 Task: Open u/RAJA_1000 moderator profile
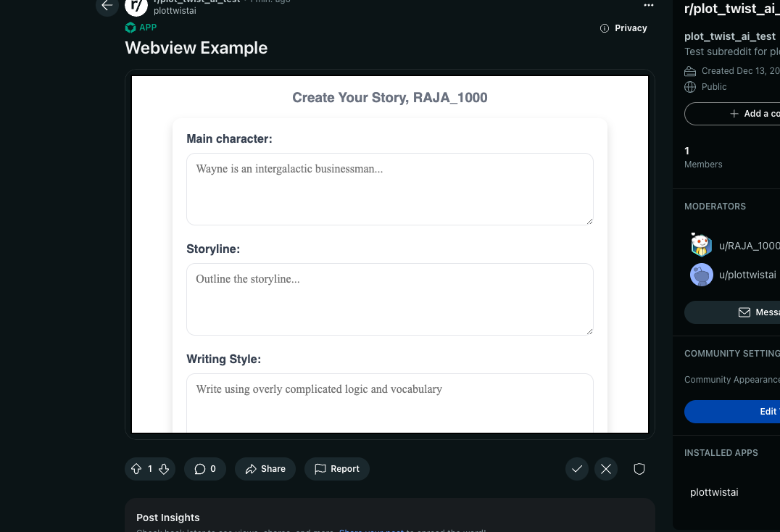pos(735,246)
